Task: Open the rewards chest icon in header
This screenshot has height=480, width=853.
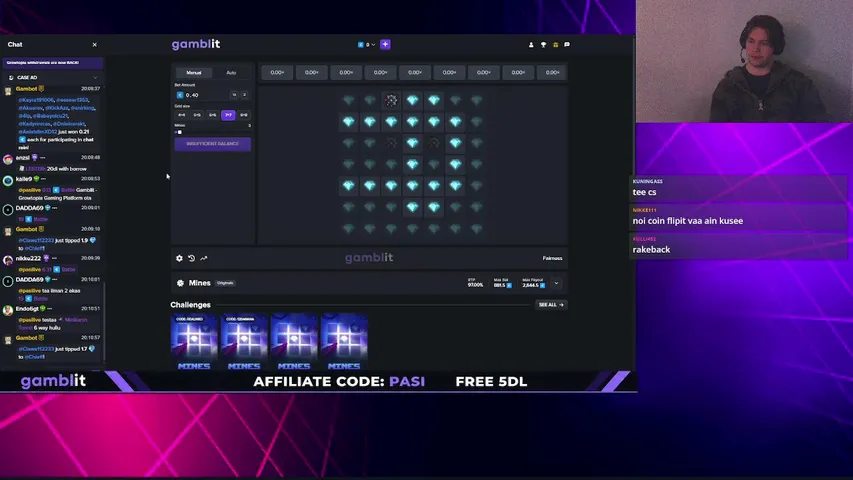Action: coord(555,45)
